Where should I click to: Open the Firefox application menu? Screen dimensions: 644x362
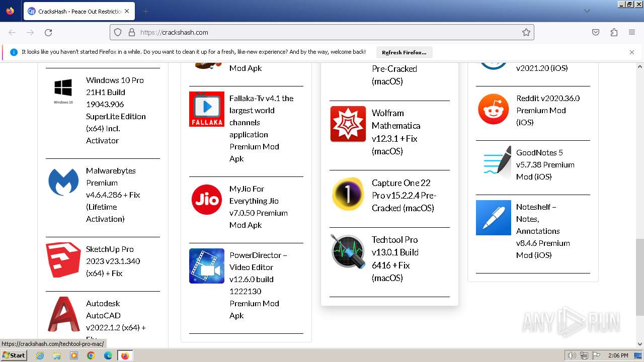tap(632, 32)
